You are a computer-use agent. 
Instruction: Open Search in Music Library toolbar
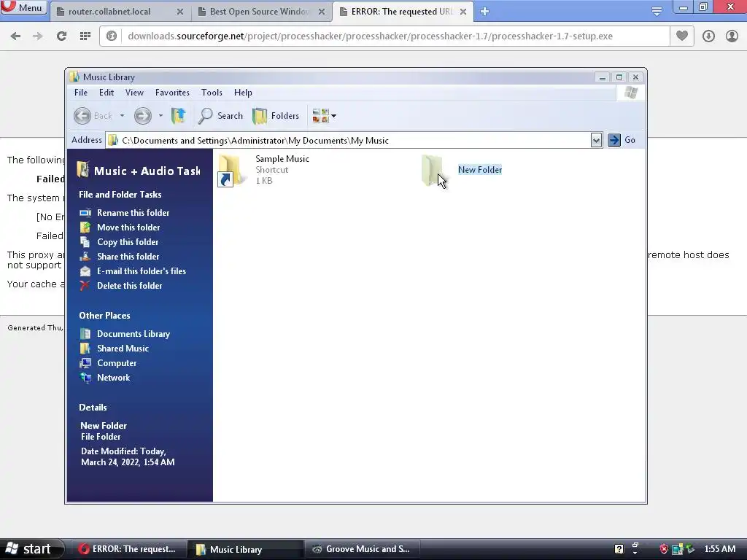[x=220, y=116]
